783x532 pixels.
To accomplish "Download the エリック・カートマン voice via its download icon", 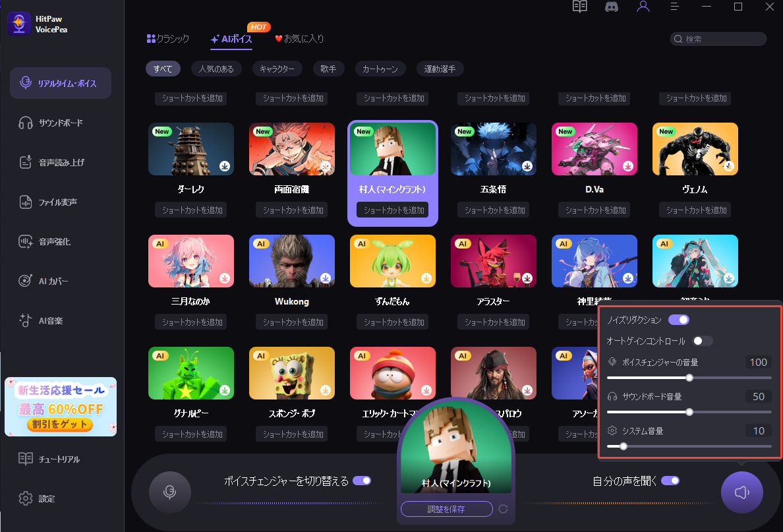I will click(426, 390).
